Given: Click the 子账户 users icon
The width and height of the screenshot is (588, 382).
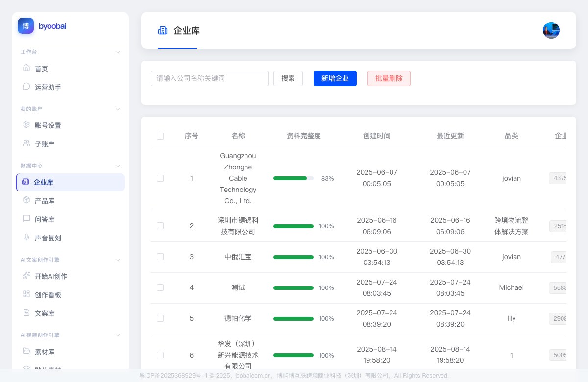Looking at the screenshot, I should (x=26, y=143).
